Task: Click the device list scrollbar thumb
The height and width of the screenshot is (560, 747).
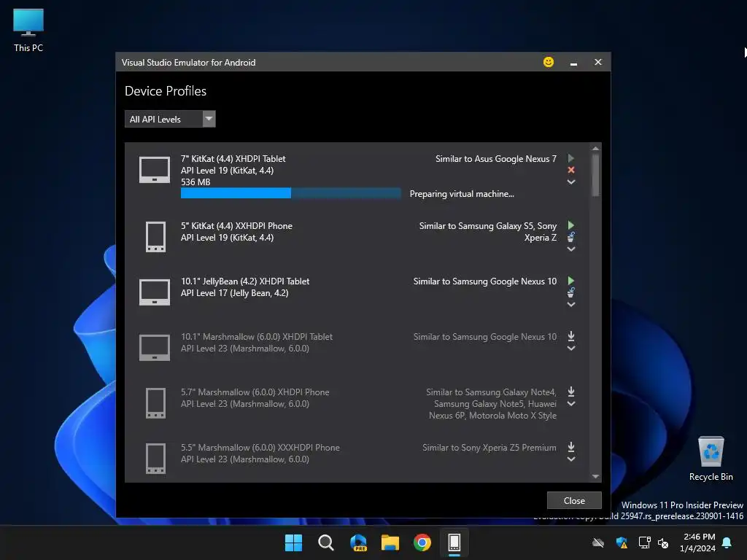Action: point(595,175)
